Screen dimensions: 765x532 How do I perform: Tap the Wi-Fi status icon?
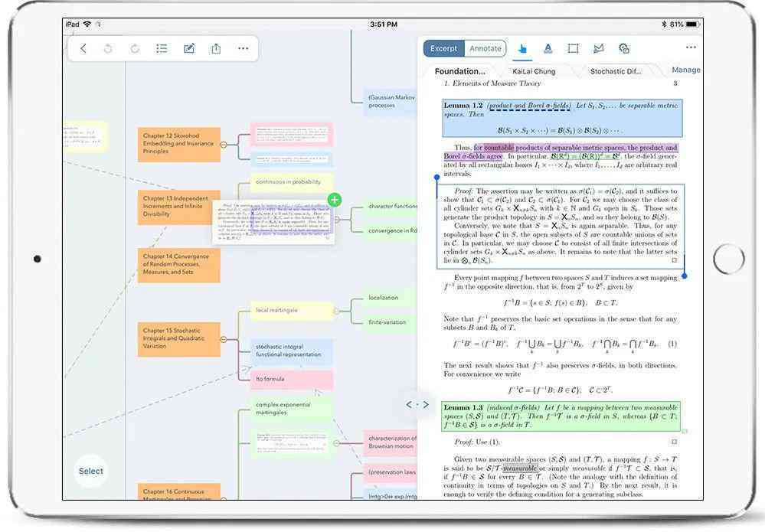coord(87,24)
